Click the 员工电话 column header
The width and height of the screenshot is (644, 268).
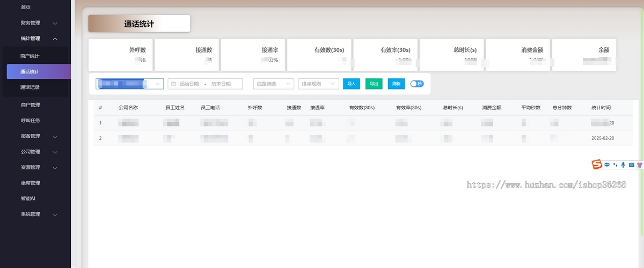[x=210, y=108]
